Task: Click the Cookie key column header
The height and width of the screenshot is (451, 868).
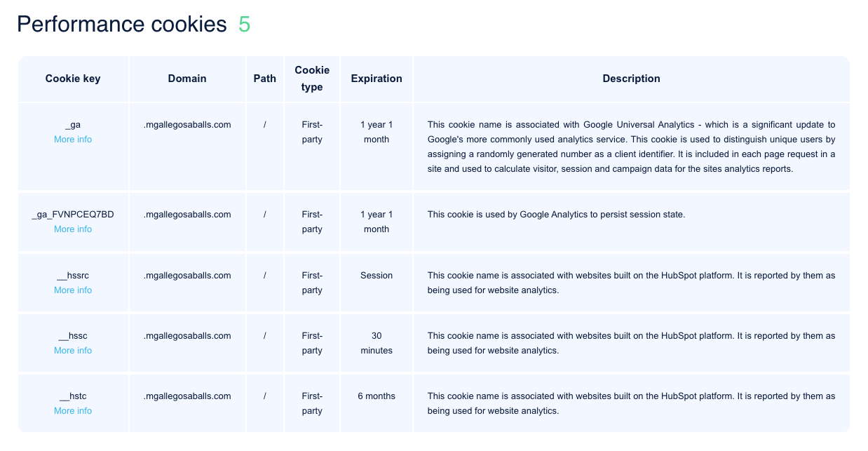Action: click(x=73, y=79)
